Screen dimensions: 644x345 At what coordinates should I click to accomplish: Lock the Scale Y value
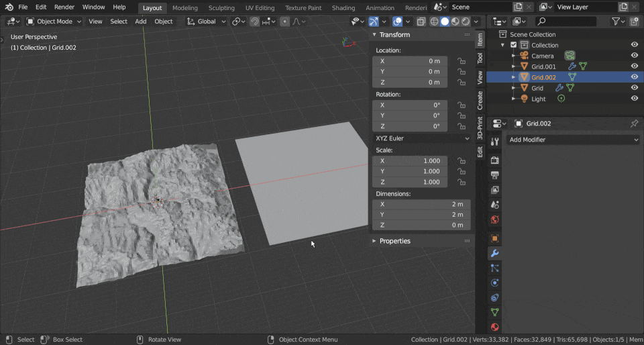462,172
